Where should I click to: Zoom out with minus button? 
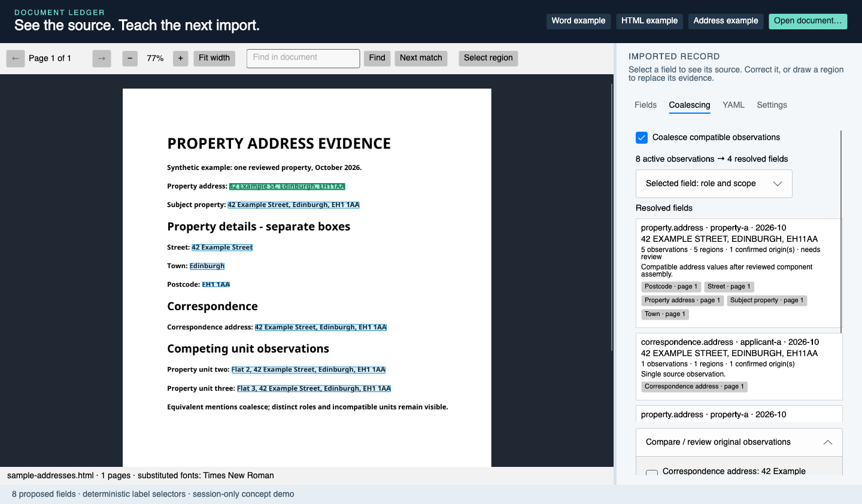coord(130,58)
